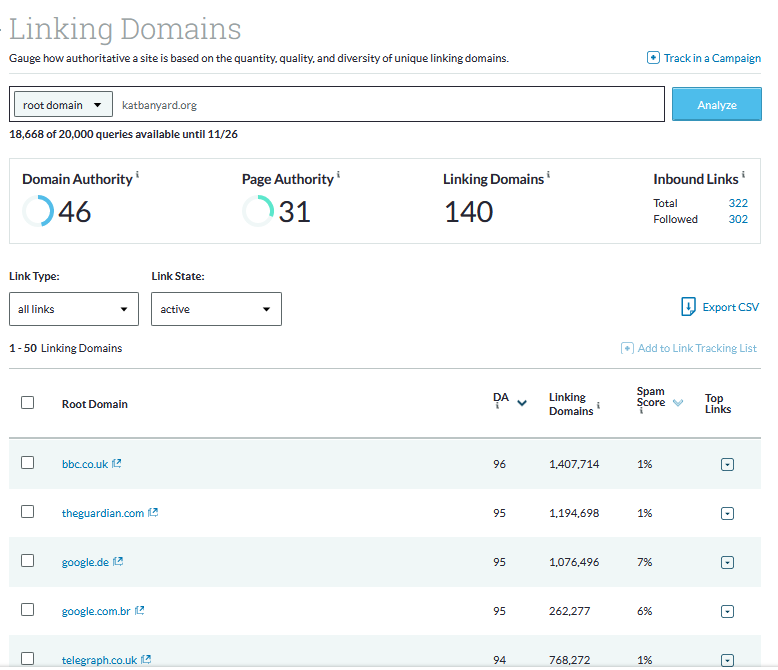Click the Total inbound links value 322

tap(738, 203)
